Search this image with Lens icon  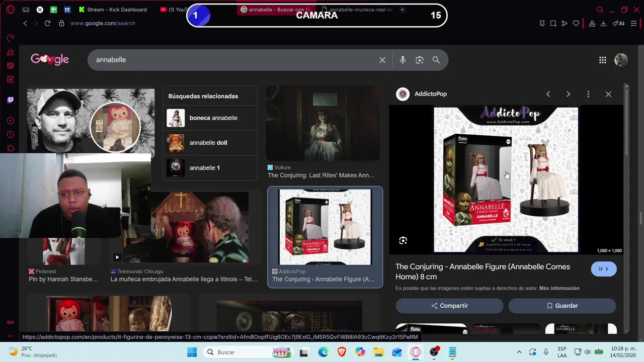click(403, 241)
